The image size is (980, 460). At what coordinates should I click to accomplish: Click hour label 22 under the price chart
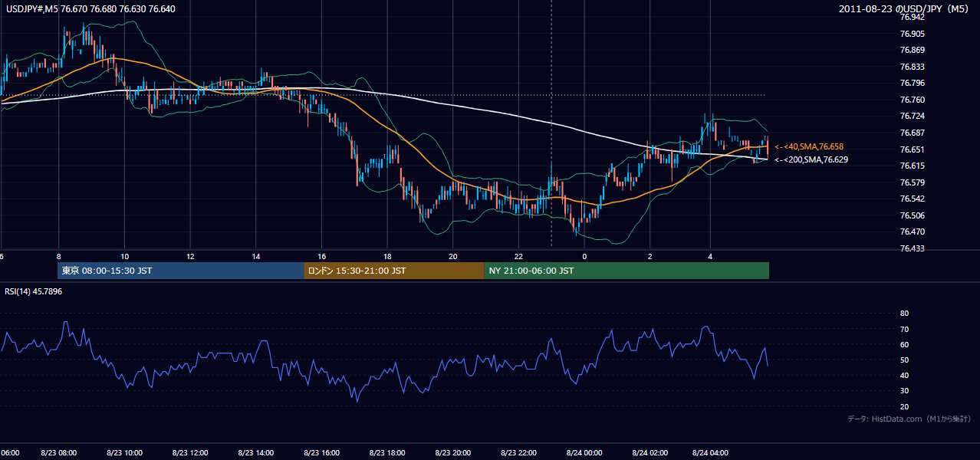(518, 256)
